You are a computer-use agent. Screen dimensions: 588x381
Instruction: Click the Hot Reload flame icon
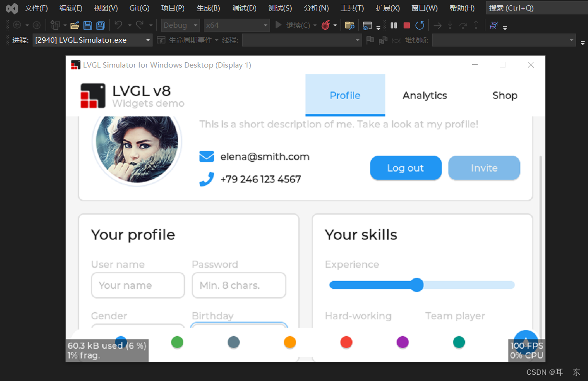point(325,25)
